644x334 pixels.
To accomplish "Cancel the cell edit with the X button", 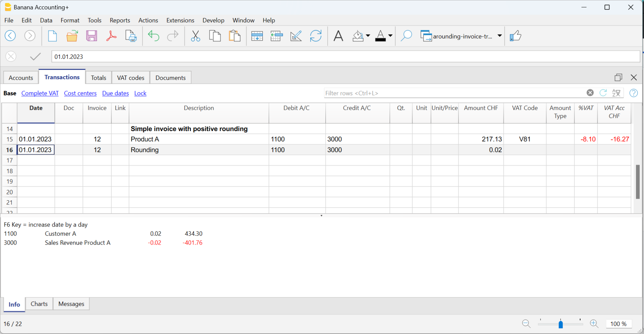I will pyautogui.click(x=11, y=57).
